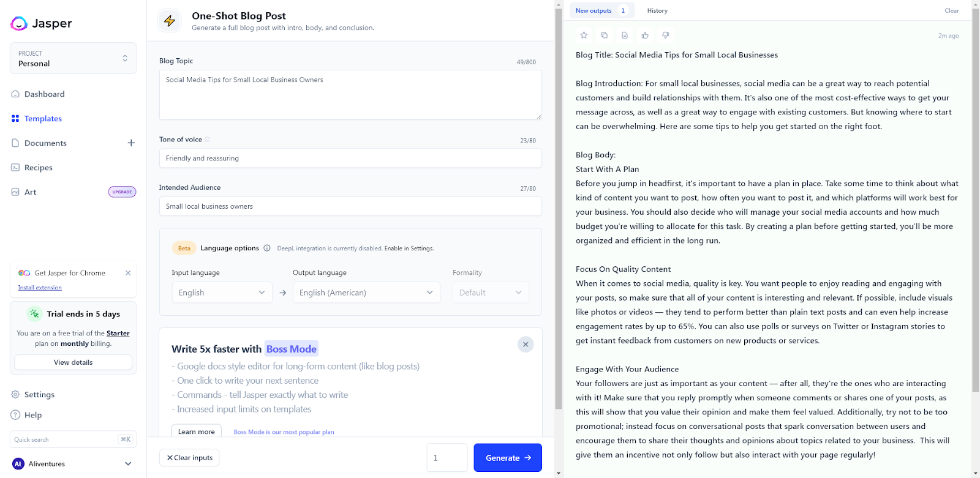Open the Art section
The width and height of the screenshot is (980, 478).
pos(29,192)
